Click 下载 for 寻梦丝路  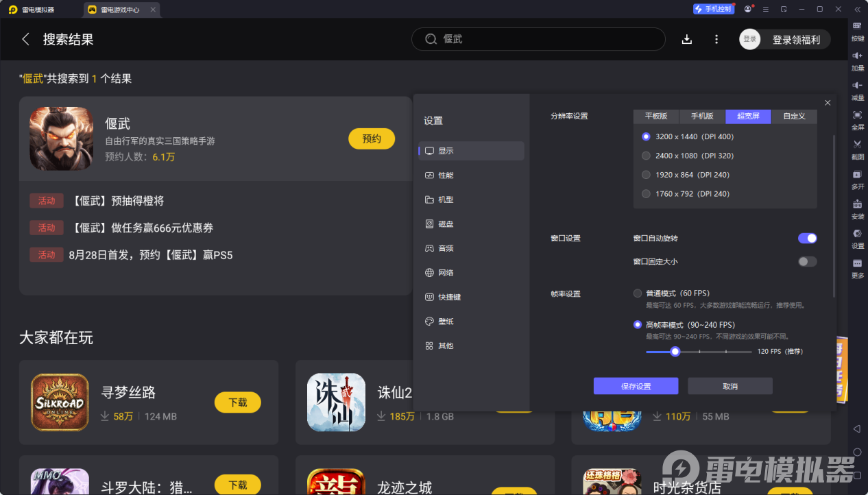(238, 402)
